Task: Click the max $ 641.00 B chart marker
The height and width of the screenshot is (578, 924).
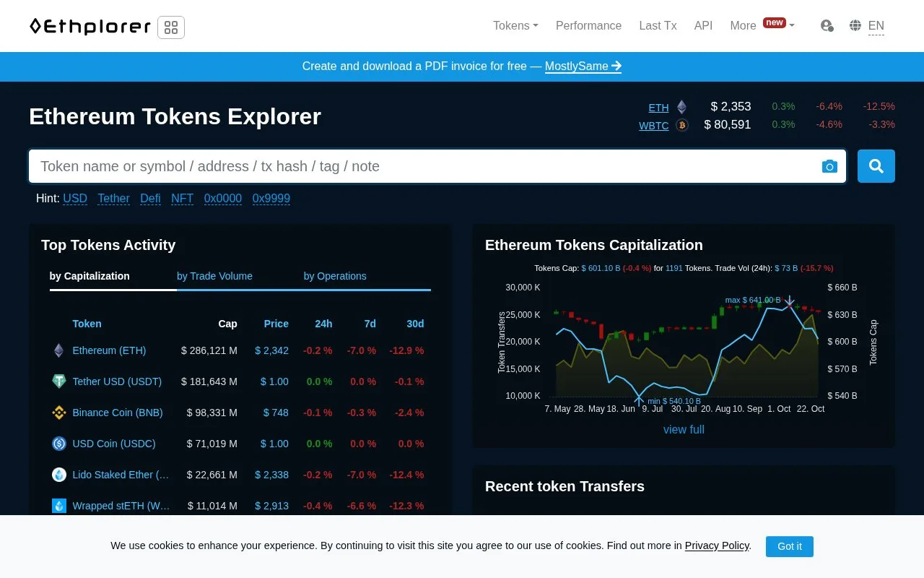Action: coord(753,300)
